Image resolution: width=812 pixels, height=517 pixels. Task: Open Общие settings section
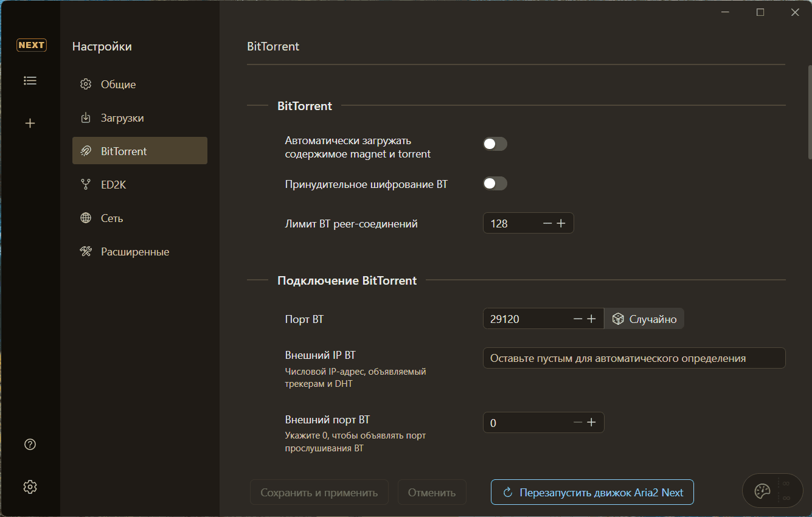tap(140, 85)
